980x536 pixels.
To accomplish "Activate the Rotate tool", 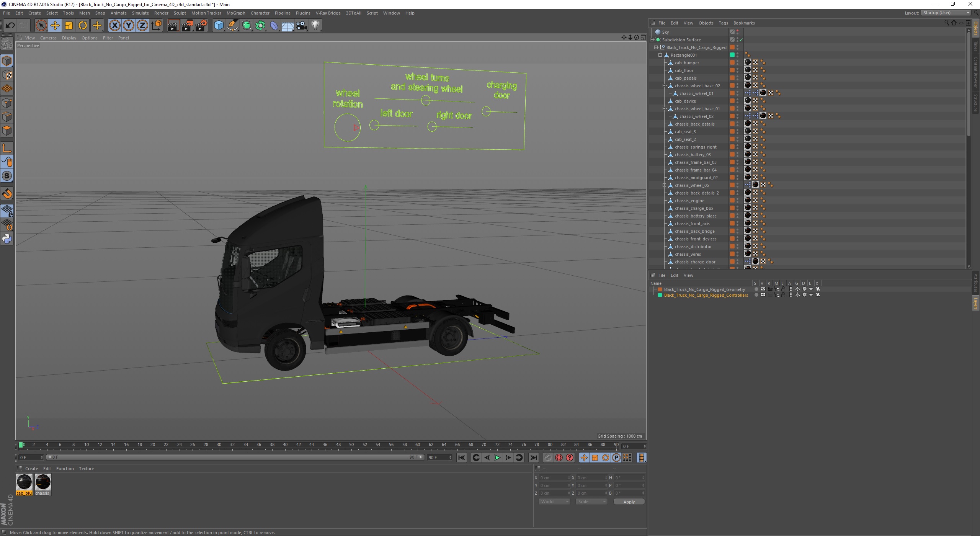I will [83, 26].
